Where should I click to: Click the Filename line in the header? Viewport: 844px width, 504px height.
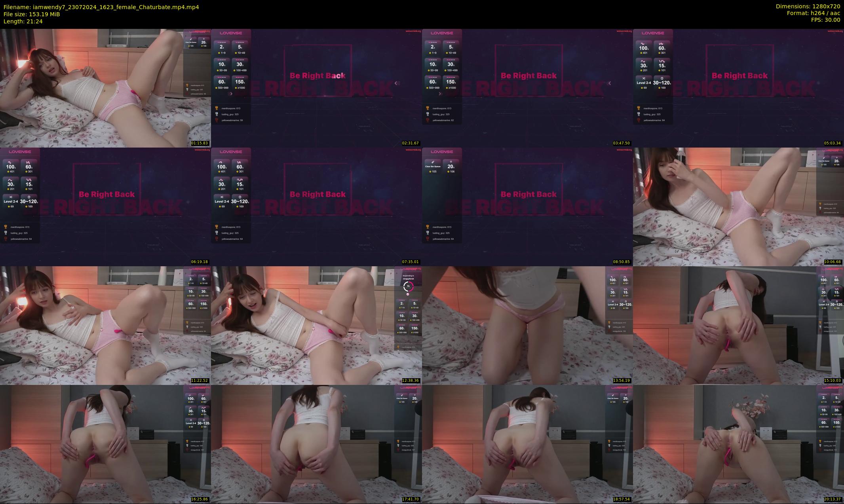click(101, 7)
